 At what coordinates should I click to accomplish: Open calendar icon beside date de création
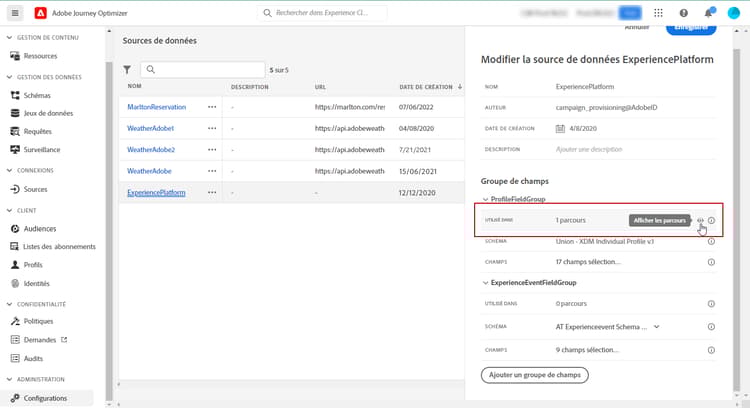[560, 129]
